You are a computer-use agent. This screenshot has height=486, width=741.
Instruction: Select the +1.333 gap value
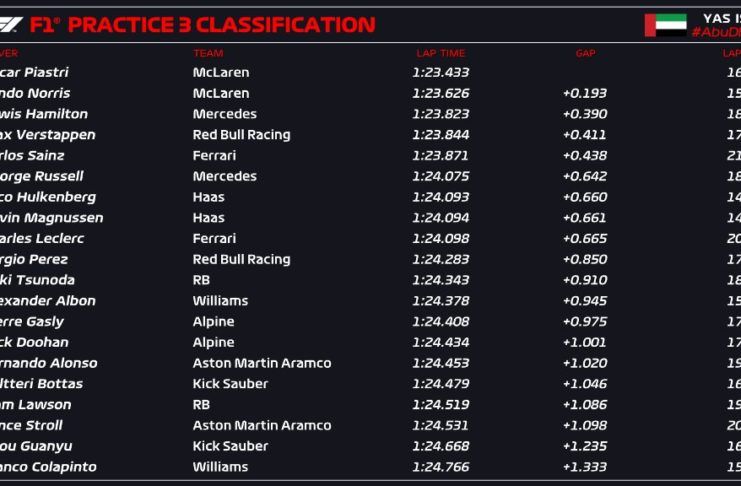tap(584, 467)
